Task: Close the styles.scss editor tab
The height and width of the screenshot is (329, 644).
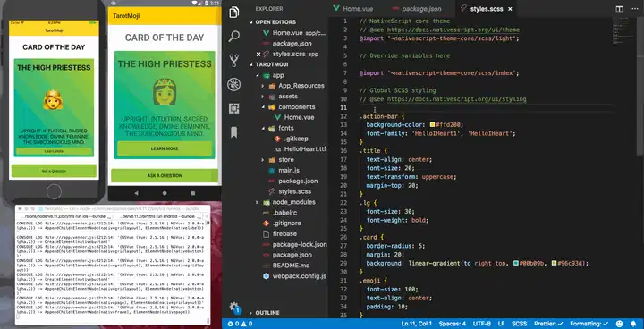Action: (x=510, y=9)
